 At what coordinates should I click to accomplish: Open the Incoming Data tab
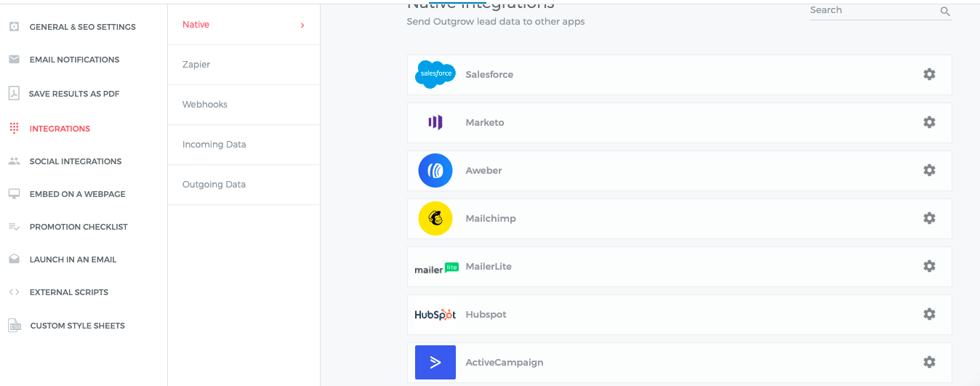pos(244,145)
